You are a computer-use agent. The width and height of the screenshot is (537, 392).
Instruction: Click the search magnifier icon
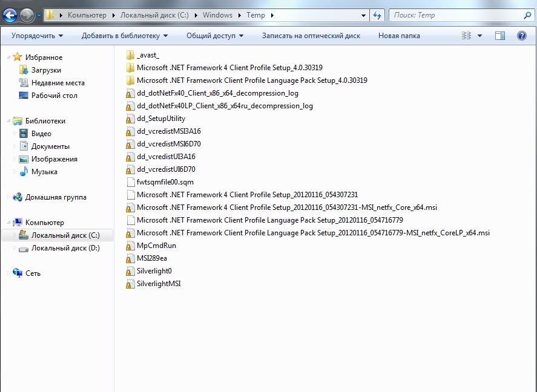click(527, 15)
